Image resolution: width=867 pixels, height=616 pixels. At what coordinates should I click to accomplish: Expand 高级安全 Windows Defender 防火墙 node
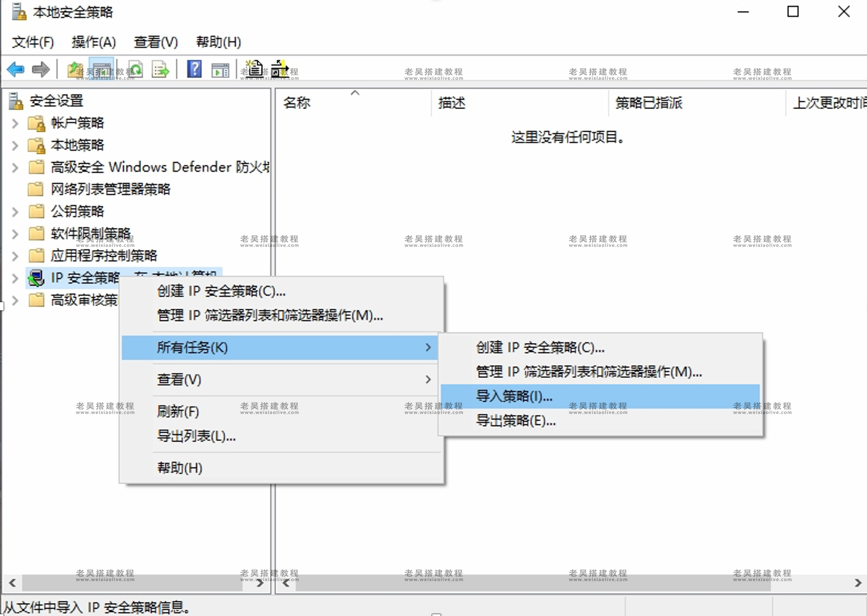(14, 167)
